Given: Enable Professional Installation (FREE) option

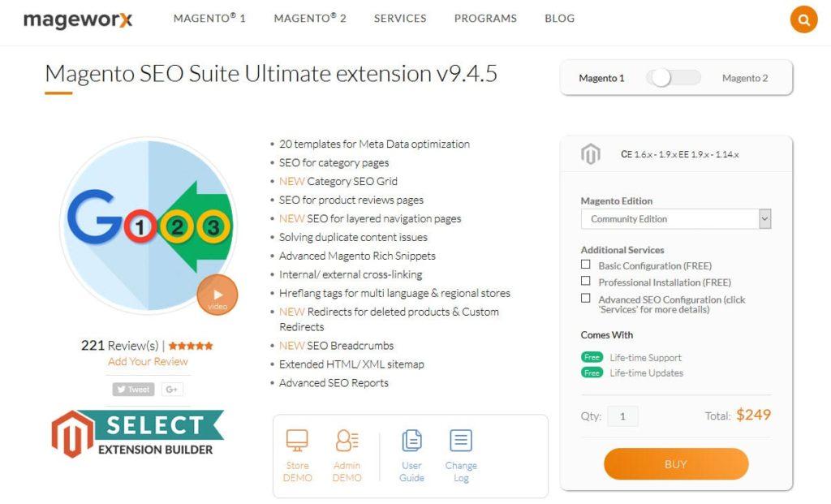Looking at the screenshot, I should pyautogui.click(x=586, y=281).
